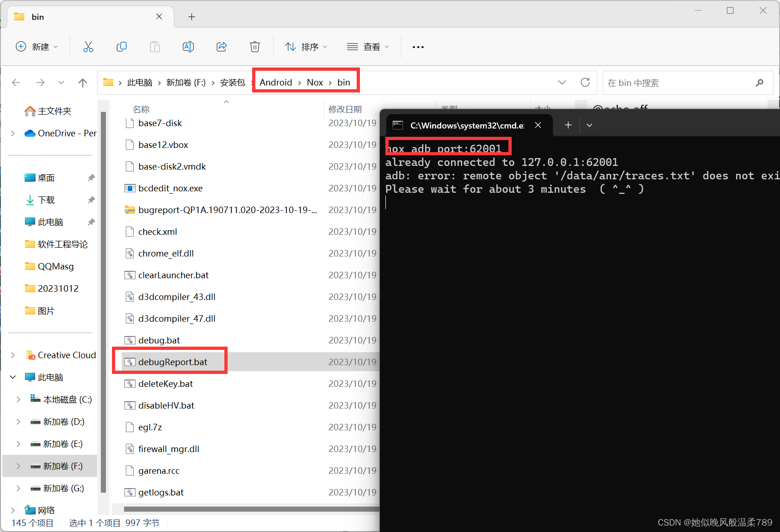Expand the Creative Cloud tree node

pyautogui.click(x=13, y=355)
